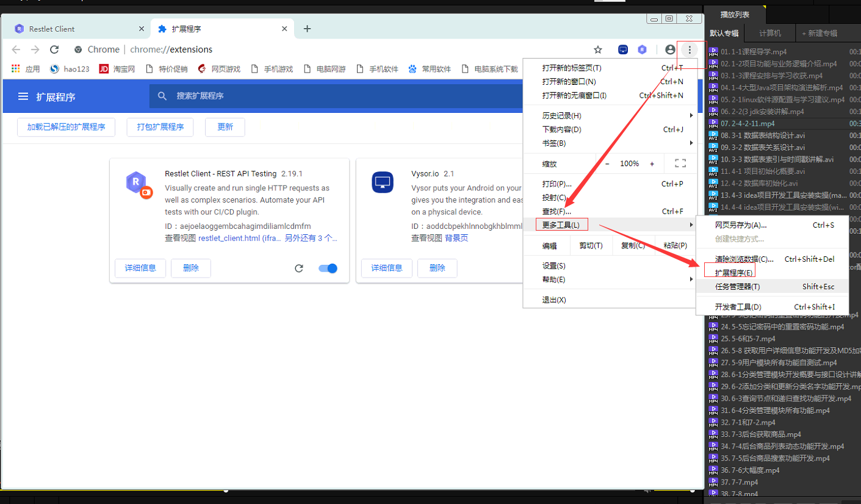861x504 pixels.
Task: Expand the 帮助(E) submenu
Action: point(610,279)
